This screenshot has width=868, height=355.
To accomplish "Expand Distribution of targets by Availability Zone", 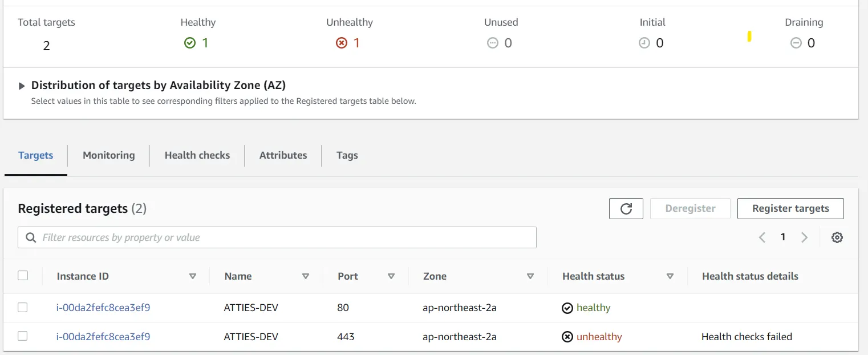I will tap(22, 86).
